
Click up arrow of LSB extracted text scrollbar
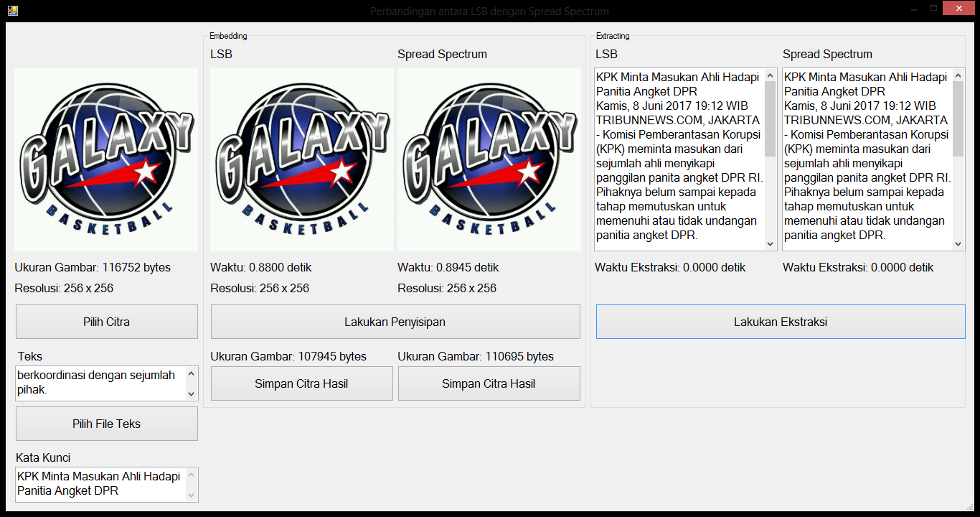coord(771,75)
